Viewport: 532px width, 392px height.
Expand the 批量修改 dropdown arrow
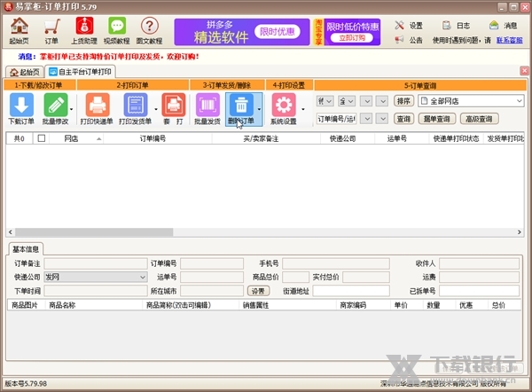[x=71, y=109]
